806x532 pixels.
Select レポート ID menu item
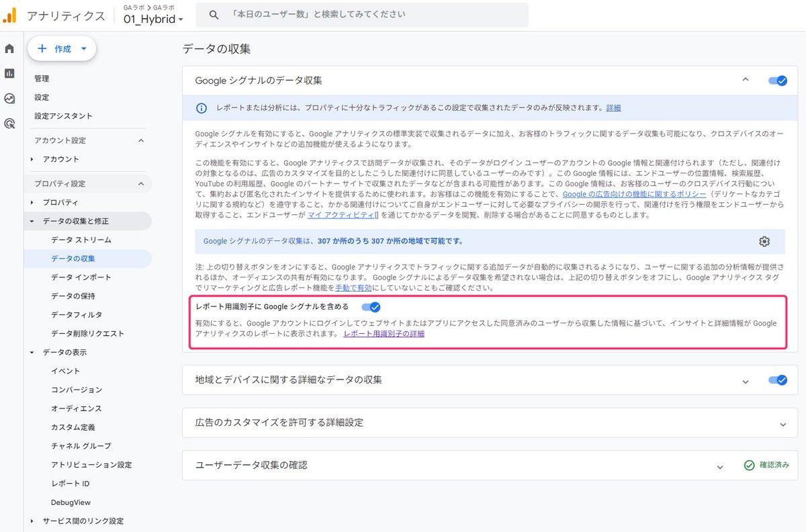pos(71,484)
